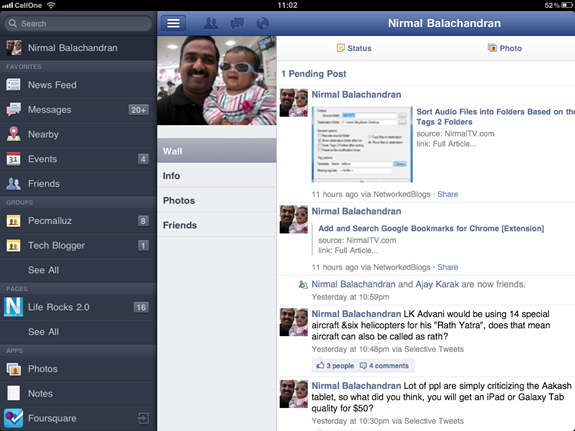Open the 4 comments button
The width and height of the screenshot is (575, 431).
click(x=384, y=366)
